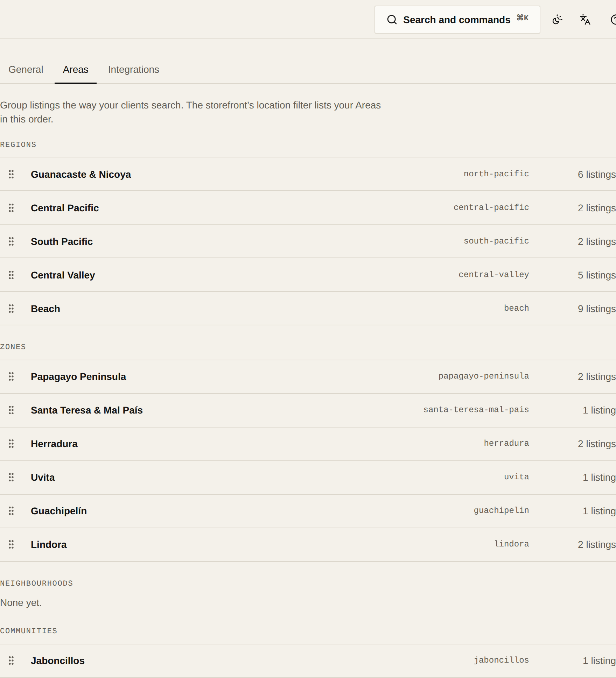Open the language translation icon
Viewport: 616px width, 678px height.
(585, 20)
